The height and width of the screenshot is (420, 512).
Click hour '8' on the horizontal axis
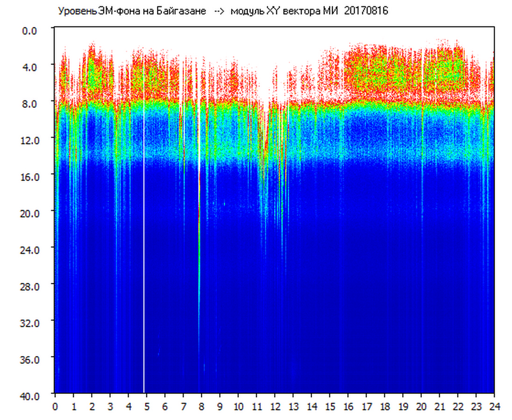point(201,406)
